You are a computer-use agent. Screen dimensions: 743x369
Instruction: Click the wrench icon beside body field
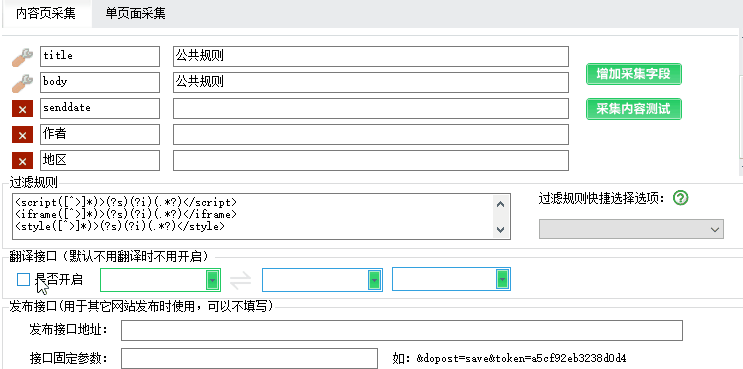(22, 83)
